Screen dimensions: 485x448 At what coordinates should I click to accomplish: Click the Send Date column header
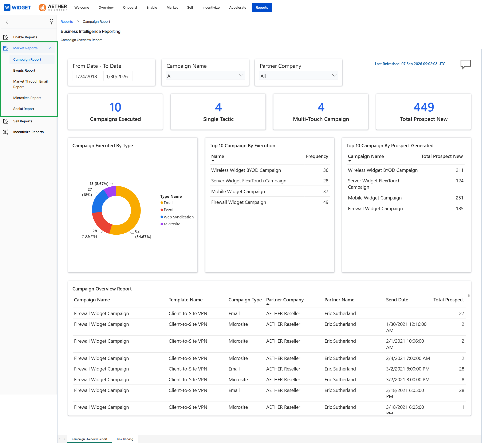397,300
